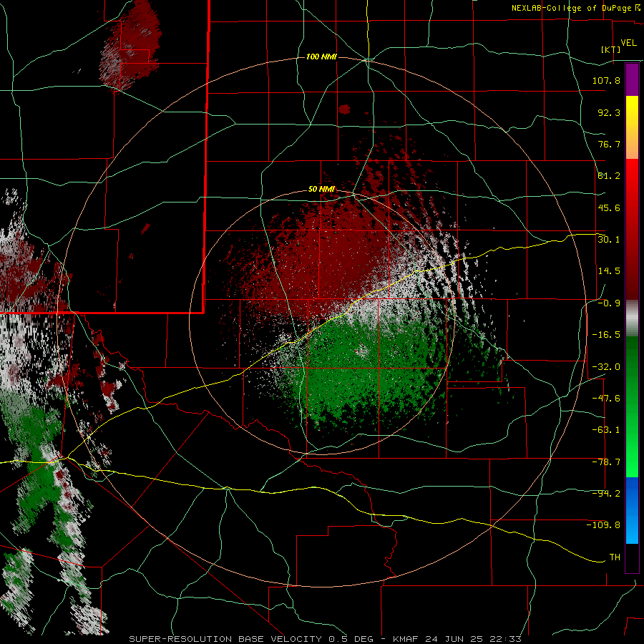Click the -94.2 legend value

606,494
